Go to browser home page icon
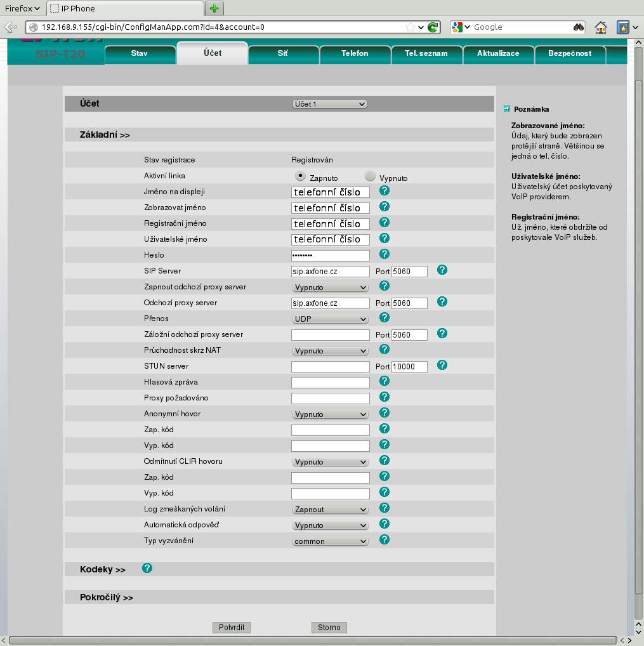 click(600, 27)
